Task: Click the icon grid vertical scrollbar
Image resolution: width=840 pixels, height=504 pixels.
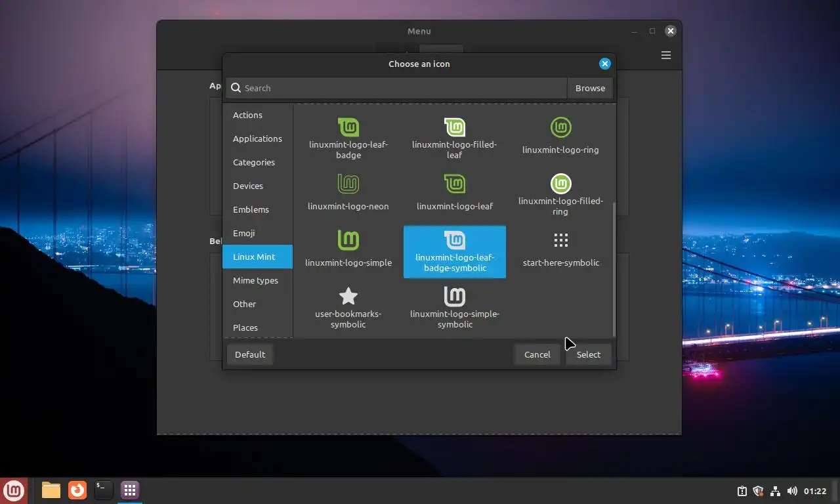Action: [614, 269]
